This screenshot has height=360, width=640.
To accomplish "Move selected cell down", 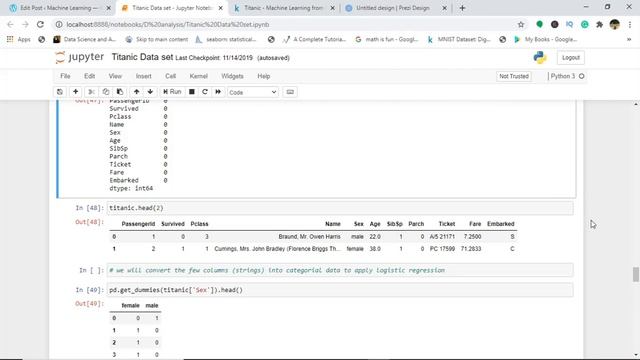I will click(150, 92).
